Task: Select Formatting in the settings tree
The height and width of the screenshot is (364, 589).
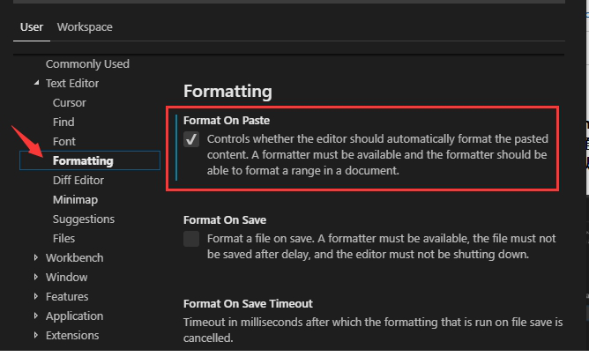Action: (83, 161)
